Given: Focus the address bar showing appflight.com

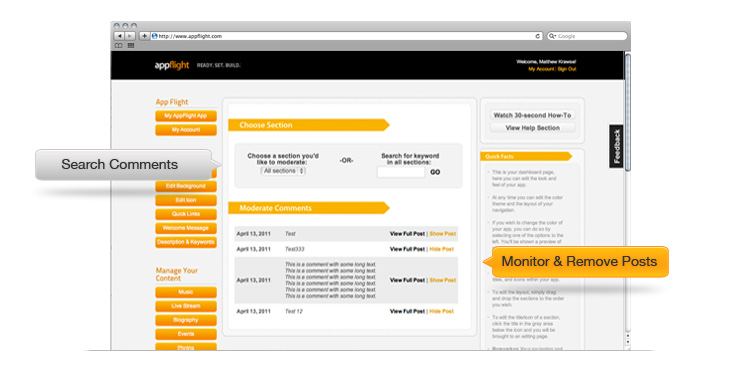Looking at the screenshot, I should [x=346, y=36].
